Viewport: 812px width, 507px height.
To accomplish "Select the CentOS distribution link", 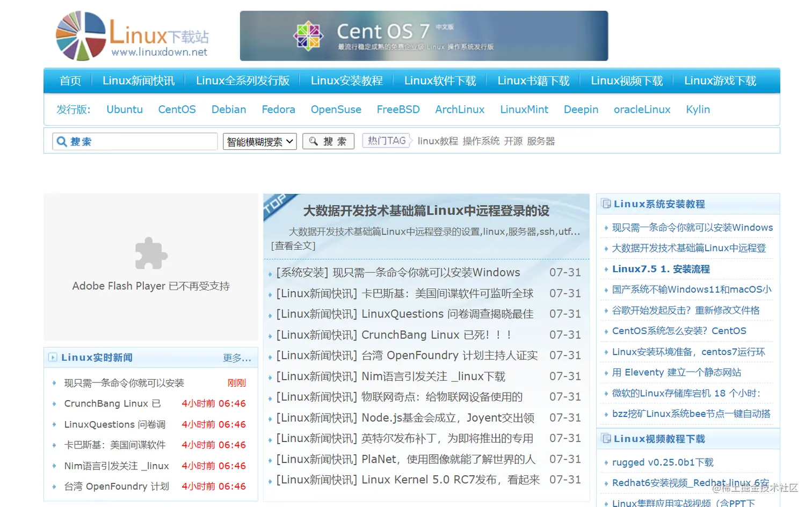I will point(177,110).
